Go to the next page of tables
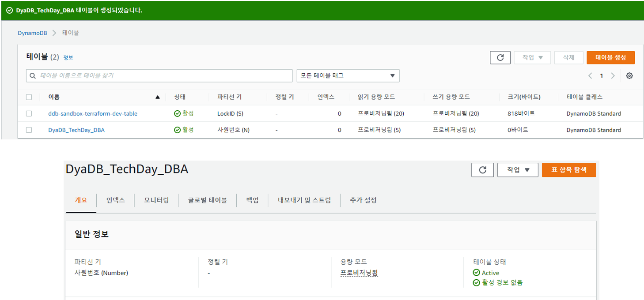Screen dimensions: 644x300 [613, 75]
